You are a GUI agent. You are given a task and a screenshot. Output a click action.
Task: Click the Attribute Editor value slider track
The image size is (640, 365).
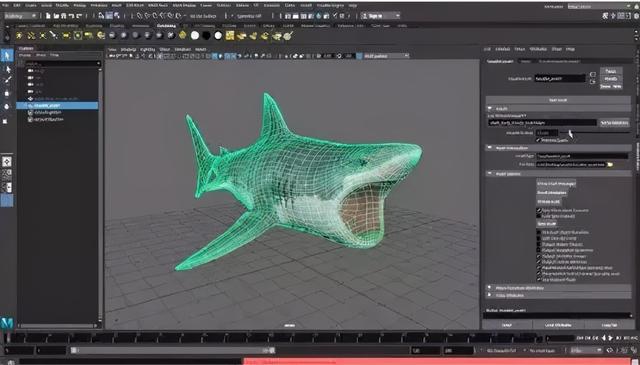[594, 133]
